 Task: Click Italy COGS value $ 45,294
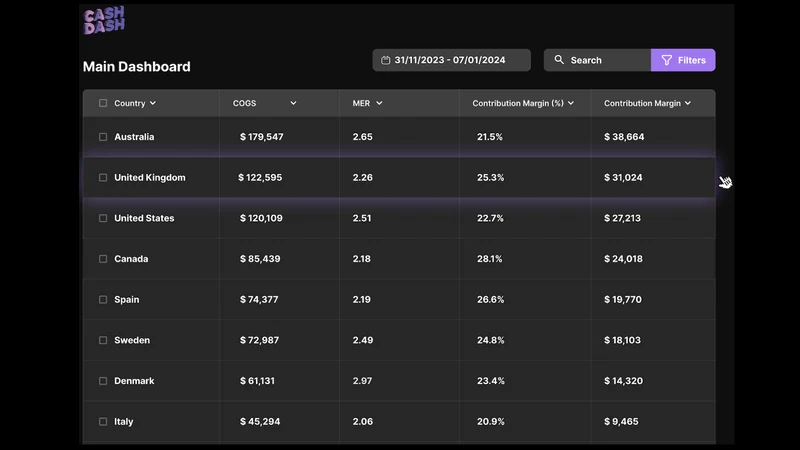(260, 421)
